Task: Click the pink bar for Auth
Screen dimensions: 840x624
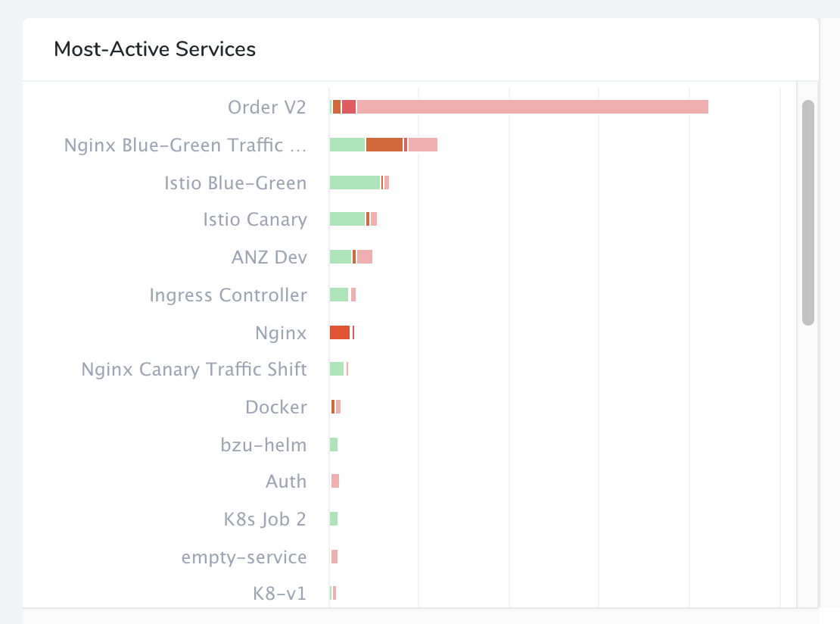Action: (335, 481)
